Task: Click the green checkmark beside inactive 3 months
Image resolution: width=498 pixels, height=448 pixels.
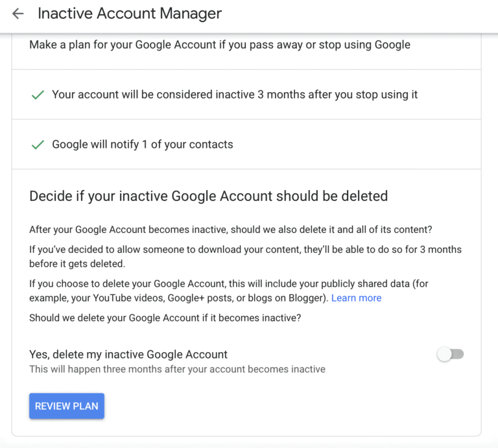Action: pos(38,95)
